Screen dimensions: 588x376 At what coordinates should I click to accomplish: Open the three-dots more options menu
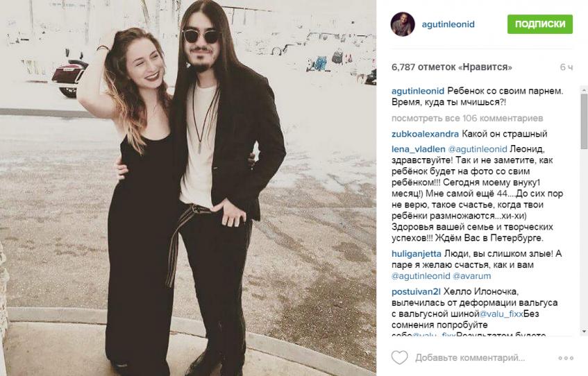point(566,358)
